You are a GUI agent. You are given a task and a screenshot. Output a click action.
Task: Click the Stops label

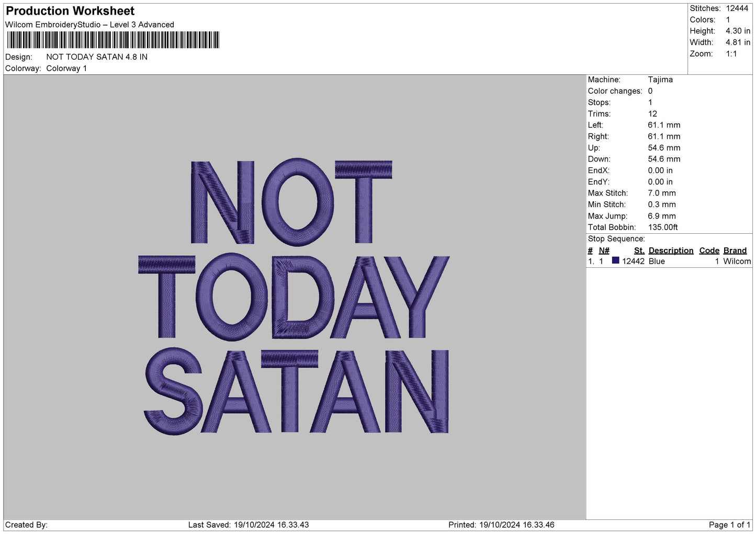[599, 103]
